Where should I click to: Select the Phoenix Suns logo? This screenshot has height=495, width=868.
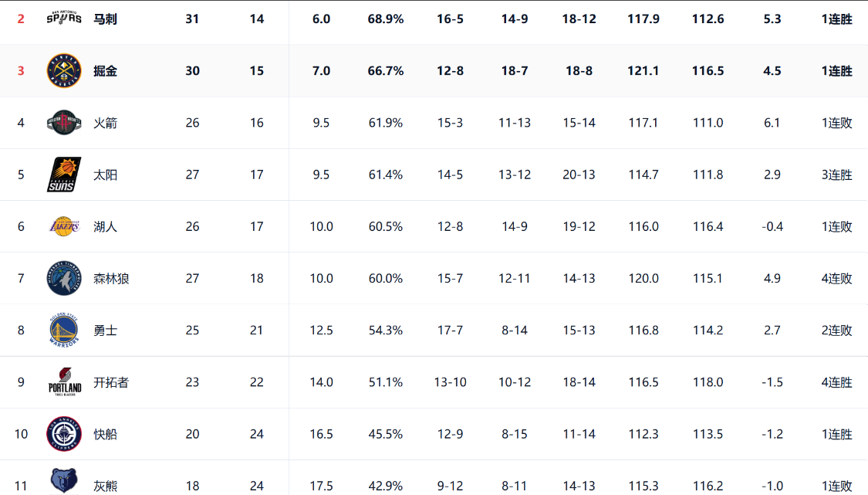pyautogui.click(x=64, y=175)
